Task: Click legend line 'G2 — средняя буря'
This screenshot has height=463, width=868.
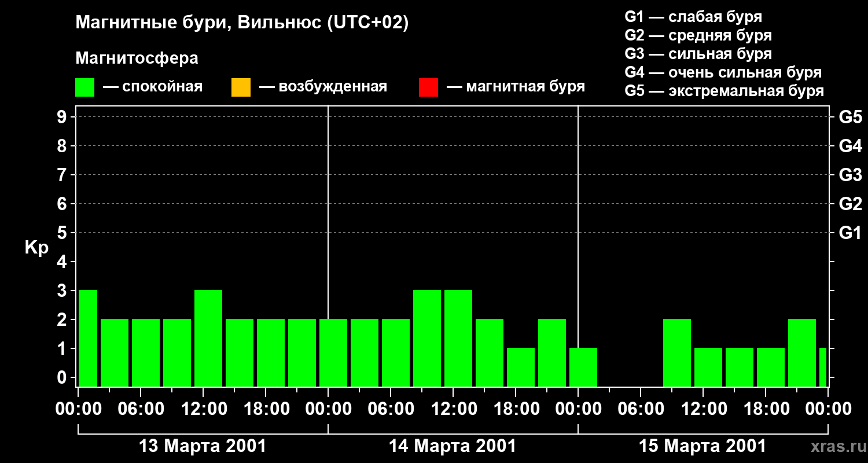Action: (698, 35)
